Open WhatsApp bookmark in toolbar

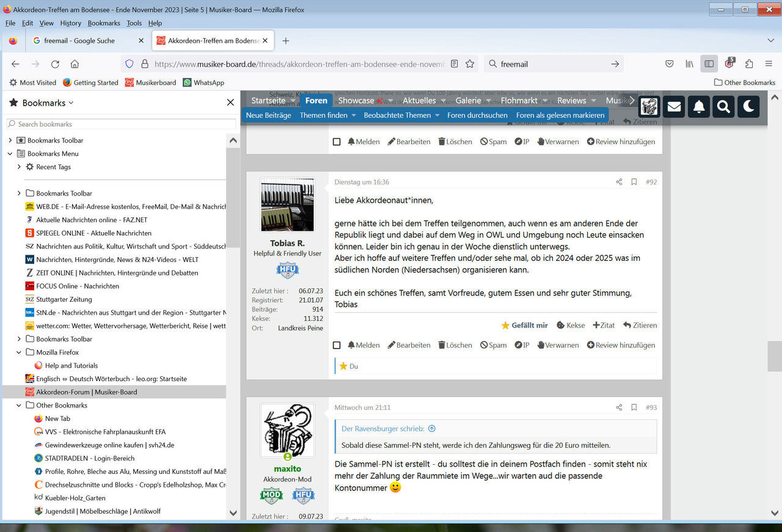[203, 82]
